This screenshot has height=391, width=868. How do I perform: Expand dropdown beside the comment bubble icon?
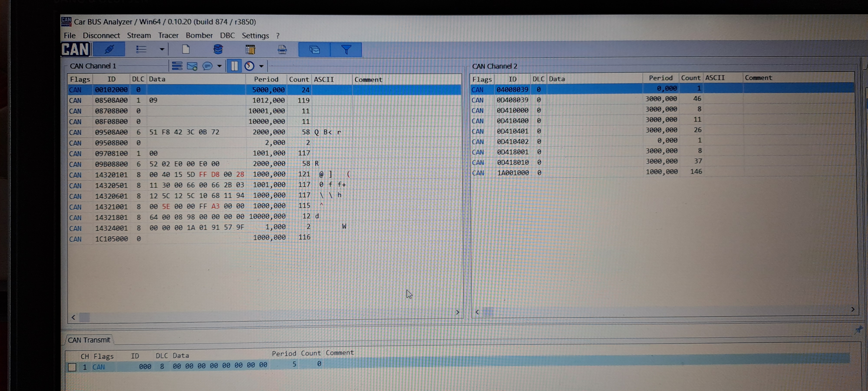pyautogui.click(x=219, y=66)
